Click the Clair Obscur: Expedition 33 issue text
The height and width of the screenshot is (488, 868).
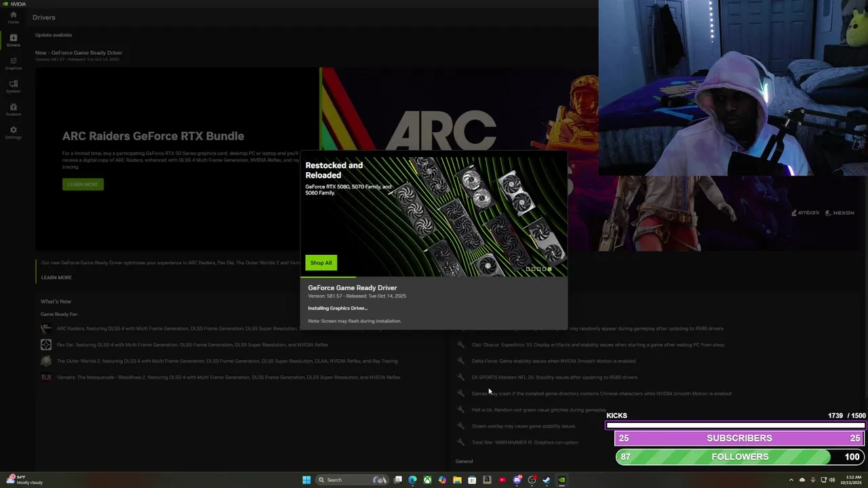598,345
